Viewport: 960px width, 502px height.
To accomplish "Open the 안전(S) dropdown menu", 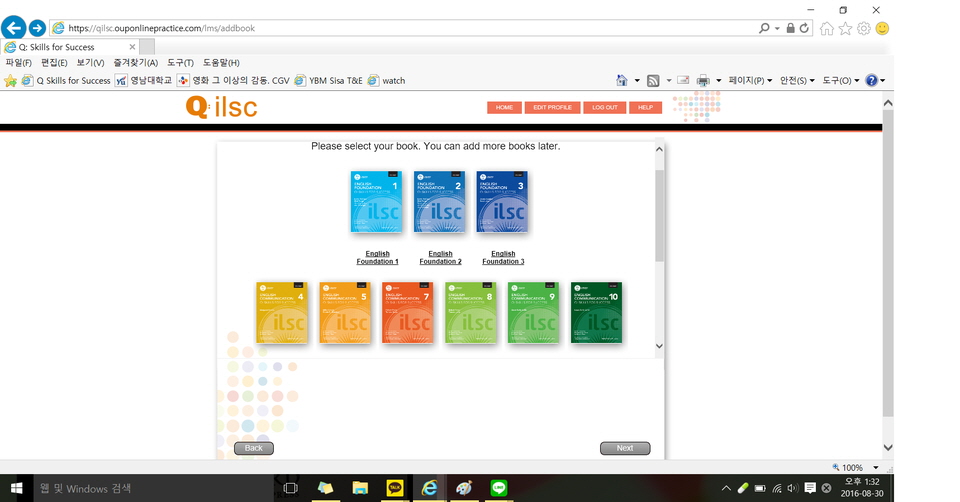I will (x=797, y=80).
